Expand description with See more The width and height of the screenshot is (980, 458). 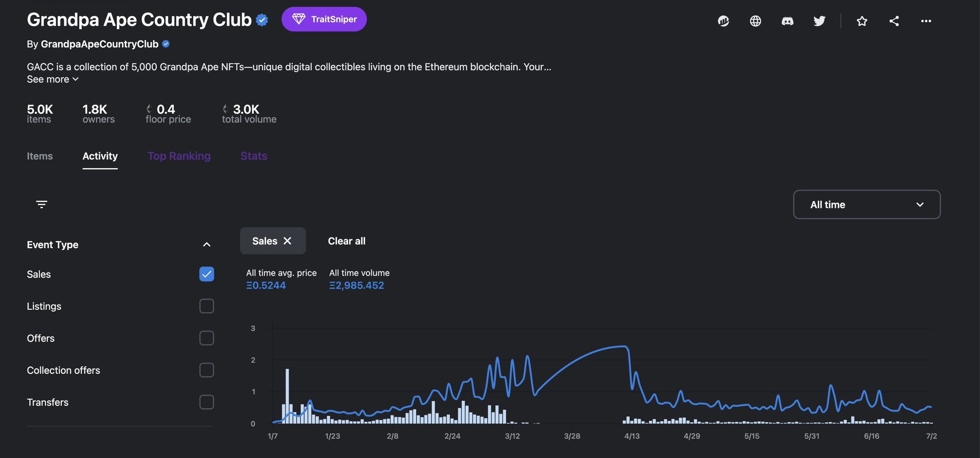pyautogui.click(x=53, y=79)
